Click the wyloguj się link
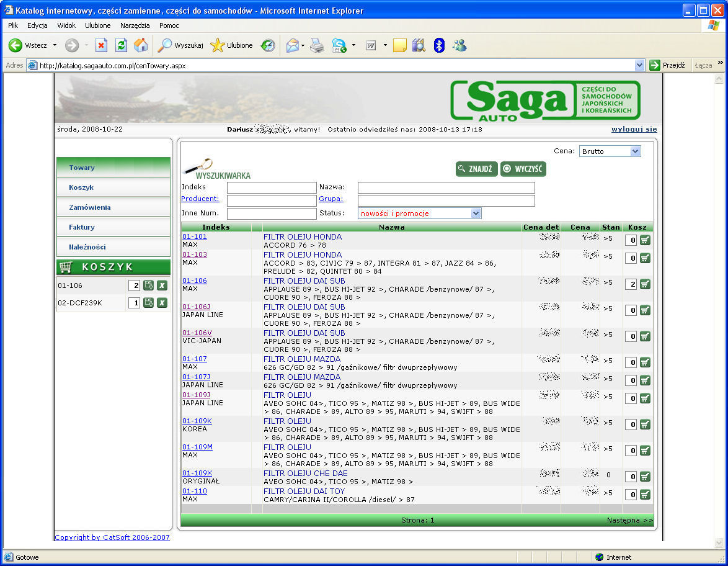The width and height of the screenshot is (728, 566). (x=634, y=129)
